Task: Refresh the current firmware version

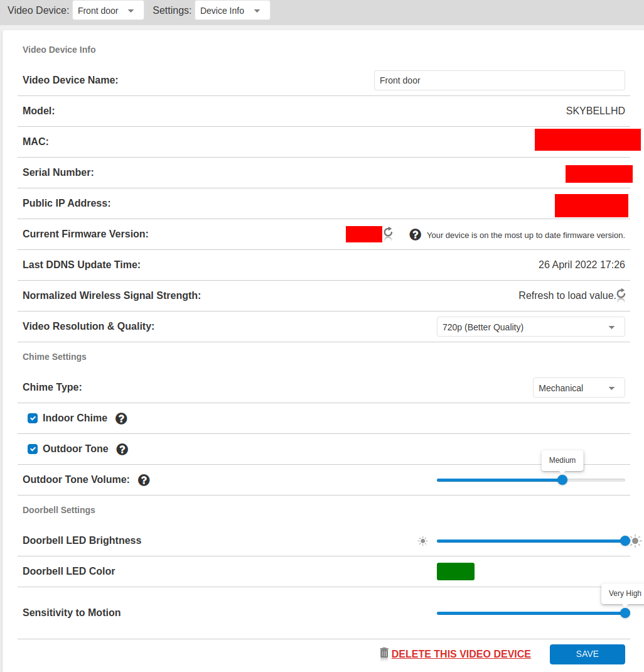Action: [x=388, y=233]
